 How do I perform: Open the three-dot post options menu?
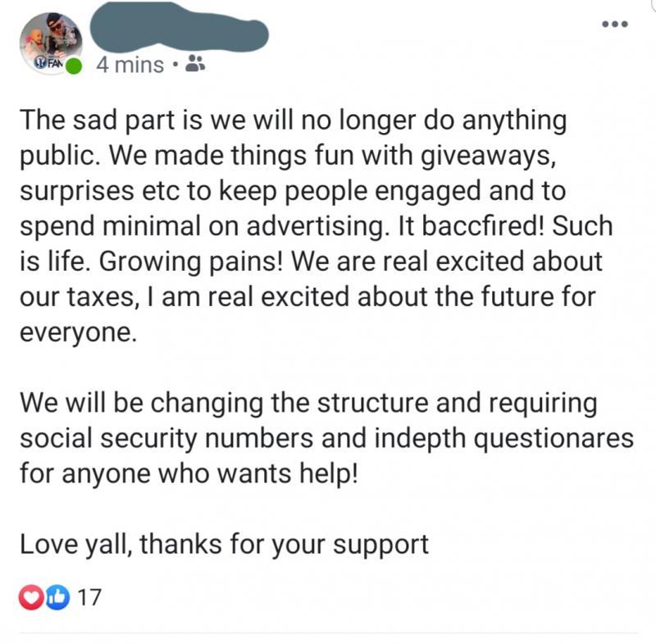615,25
